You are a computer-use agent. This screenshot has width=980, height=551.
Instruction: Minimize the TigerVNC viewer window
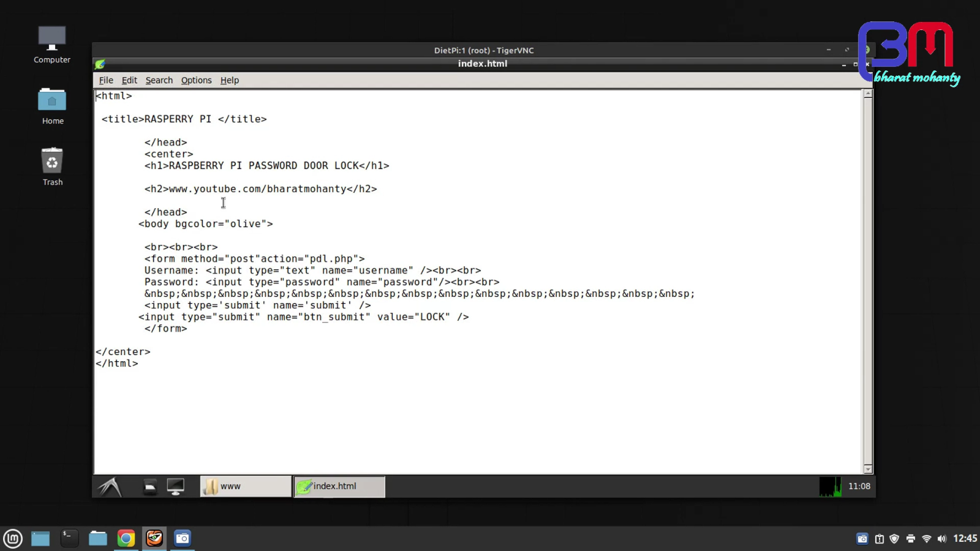pos(829,50)
